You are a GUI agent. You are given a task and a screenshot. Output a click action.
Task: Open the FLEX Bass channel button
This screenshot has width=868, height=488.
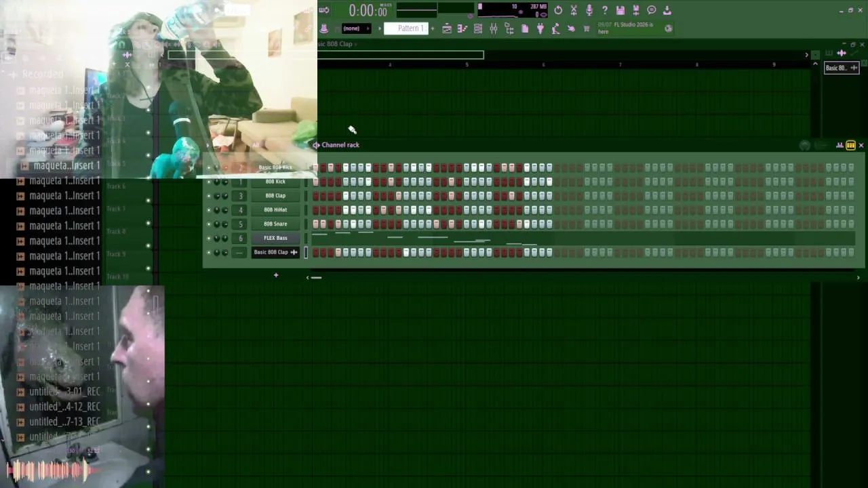coord(275,239)
